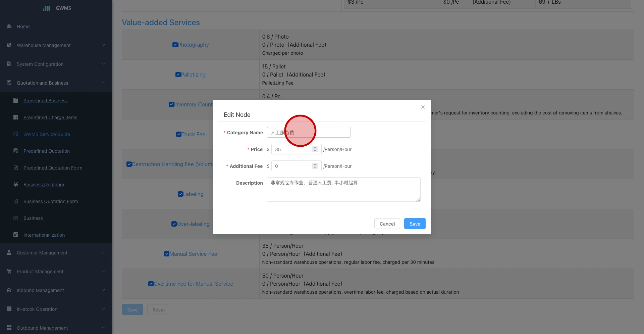Screen dimensions: 644x334
Task: Click the Business Quotation Form edit icon
Action: click(16, 201)
